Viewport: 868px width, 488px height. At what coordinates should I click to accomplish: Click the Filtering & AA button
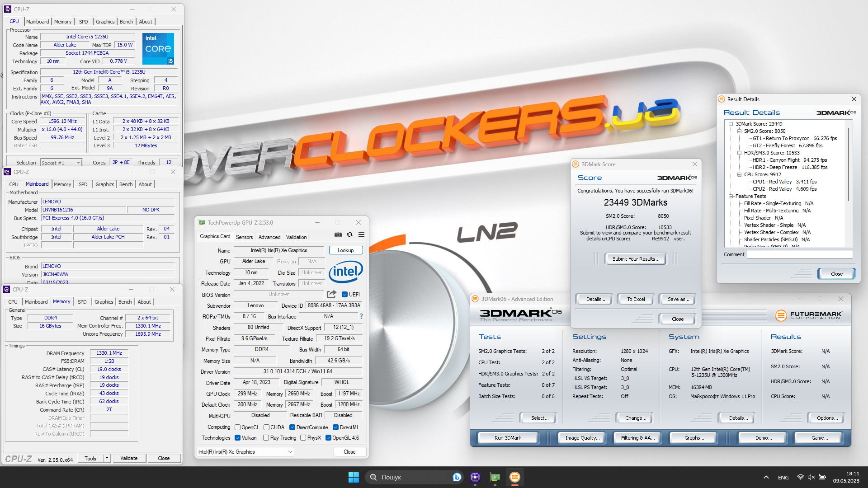point(637,437)
